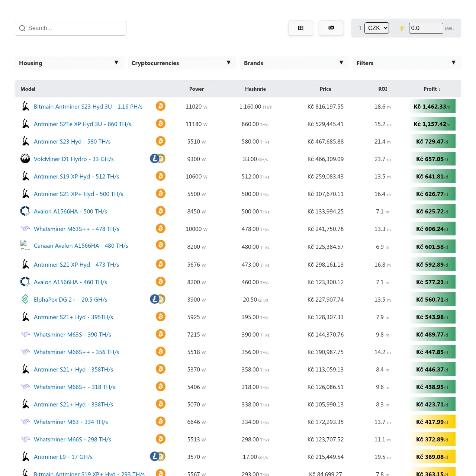Click Bitcoin icon in Whatsminer M63S 390 TH/s row
This screenshot has height=476, width=476.
tap(161, 334)
